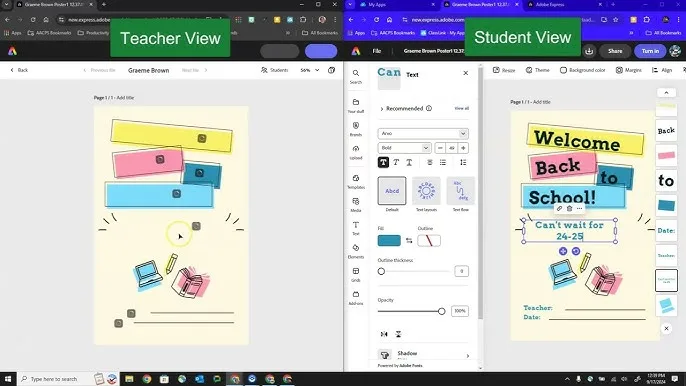
Task: Open Align option in toolbar
Action: point(662,70)
